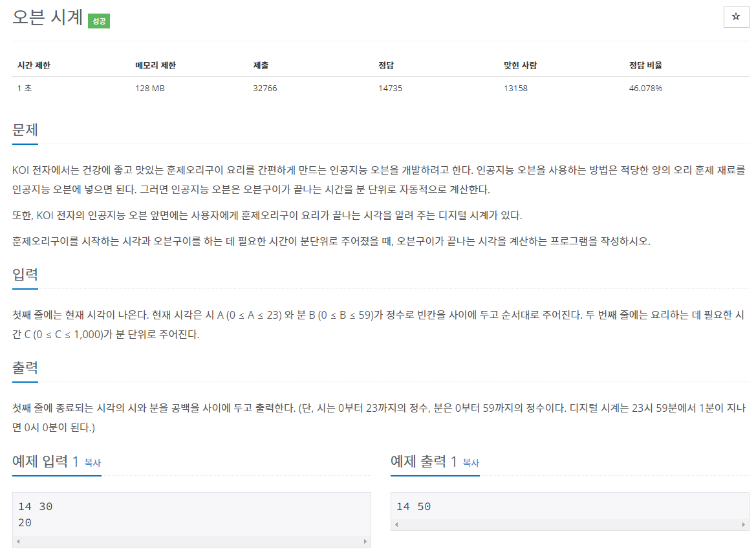756x556 pixels.
Task: Click the 메모리 제한 column header
Action: (x=155, y=65)
